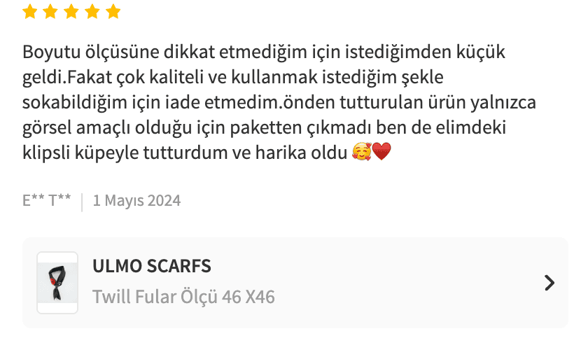Open the Twill Fular Ölçü 46 X46 title

183,297
